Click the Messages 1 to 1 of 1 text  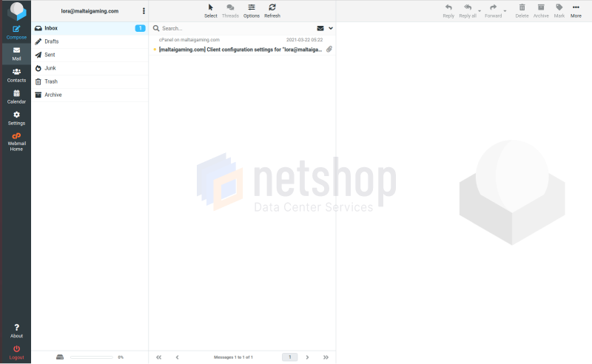pos(233,357)
